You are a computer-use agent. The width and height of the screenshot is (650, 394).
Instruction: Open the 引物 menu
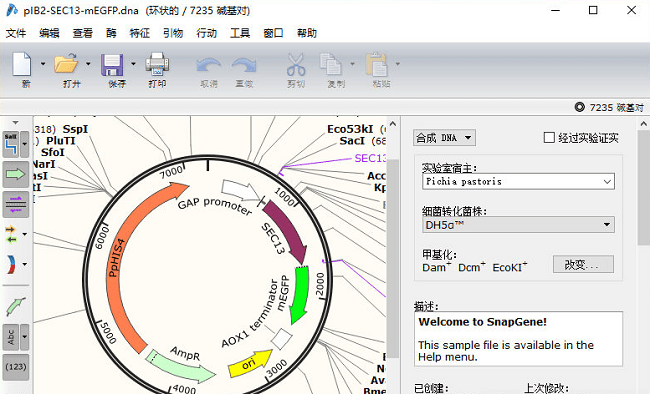coord(173,33)
